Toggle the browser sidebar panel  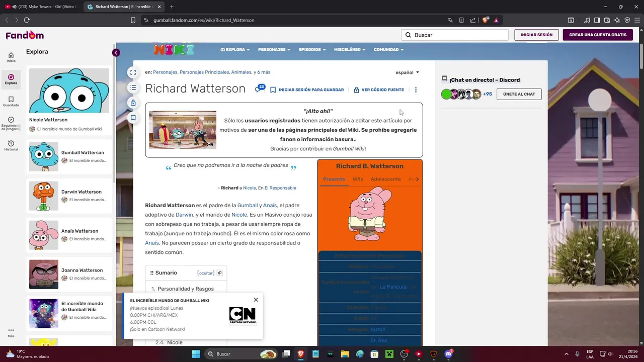pyautogui.click(x=597, y=20)
